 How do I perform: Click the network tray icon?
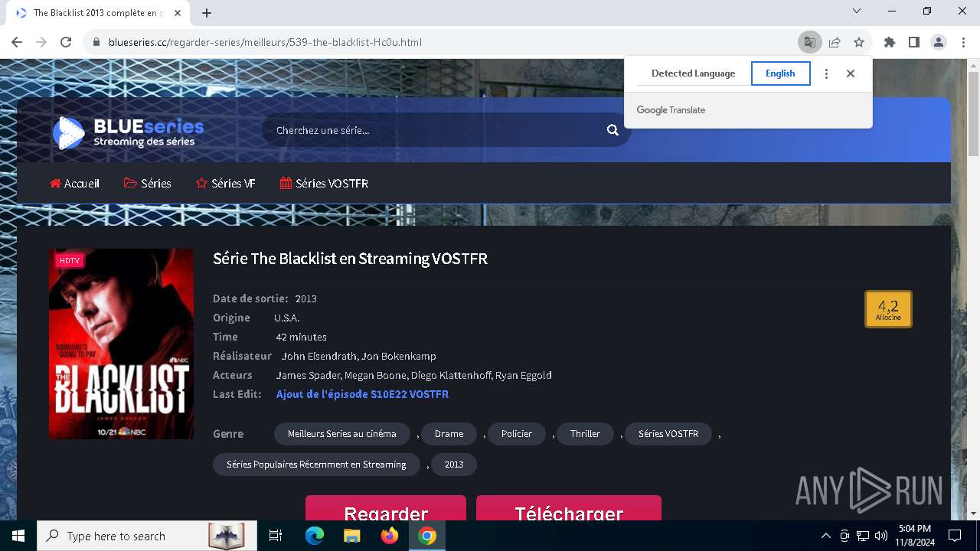click(863, 536)
